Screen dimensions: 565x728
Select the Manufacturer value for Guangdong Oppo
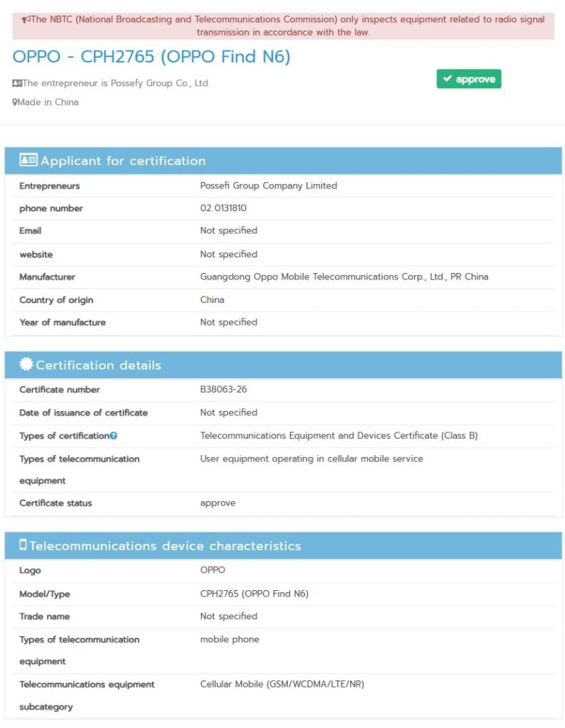pyautogui.click(x=345, y=277)
